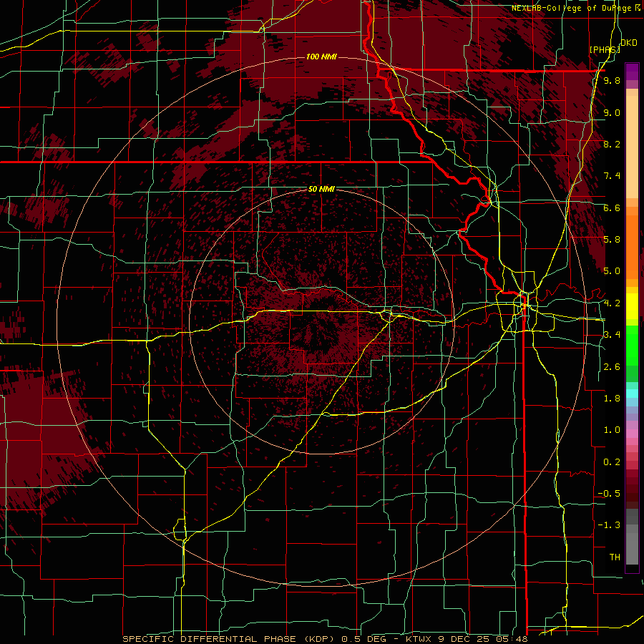
Task: Click the "50 NMI" range ring label
Action: [321, 190]
